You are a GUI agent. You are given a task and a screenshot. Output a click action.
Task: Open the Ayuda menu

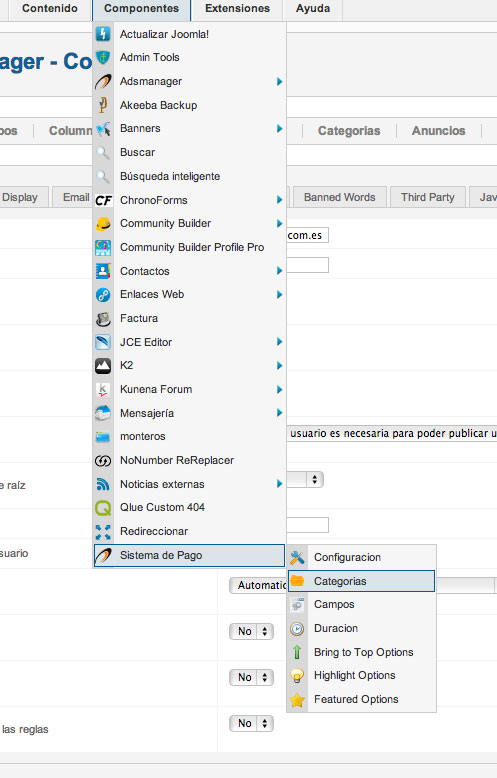pos(313,8)
